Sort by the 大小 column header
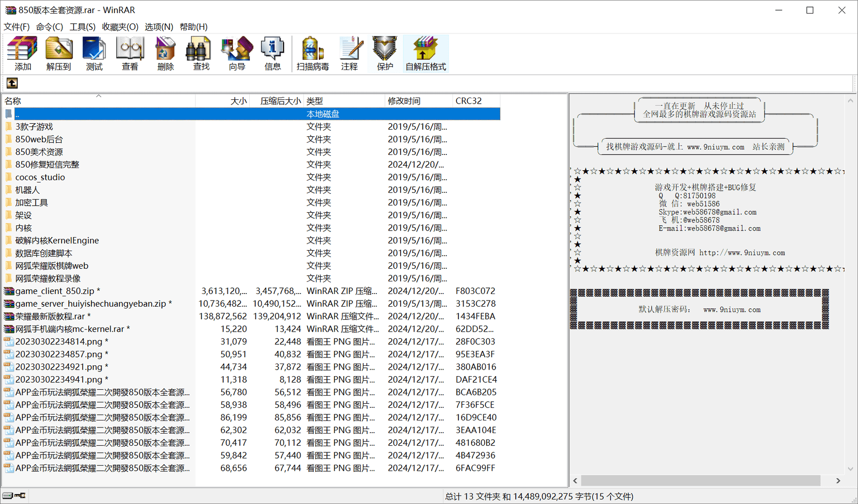Image resolution: width=858 pixels, height=504 pixels. (223, 101)
